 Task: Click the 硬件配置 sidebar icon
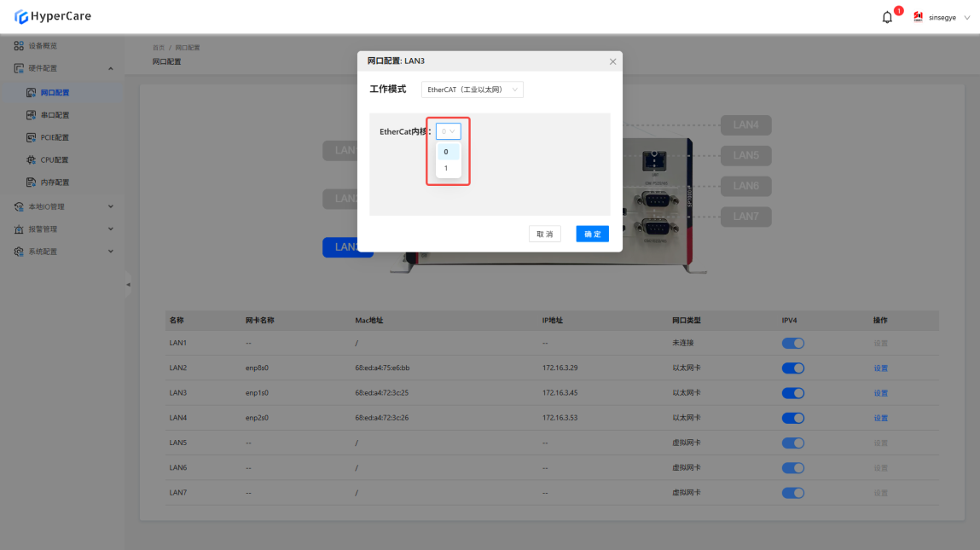19,68
